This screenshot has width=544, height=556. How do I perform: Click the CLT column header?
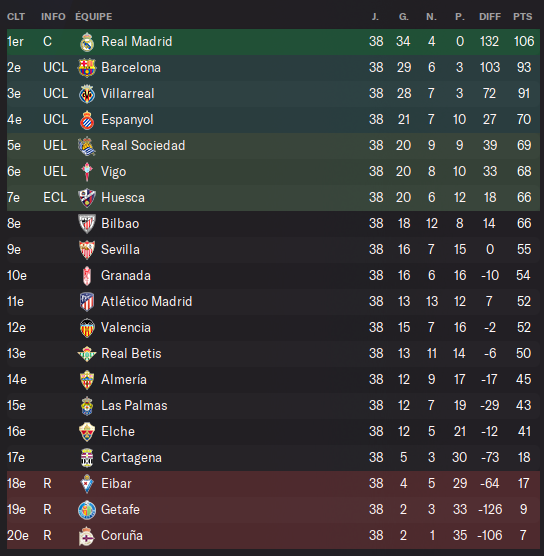(x=16, y=17)
